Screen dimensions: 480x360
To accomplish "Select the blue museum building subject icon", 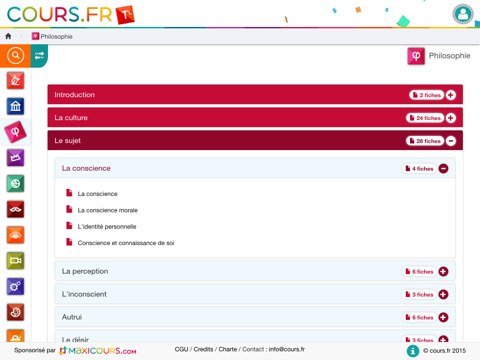I will [x=15, y=106].
